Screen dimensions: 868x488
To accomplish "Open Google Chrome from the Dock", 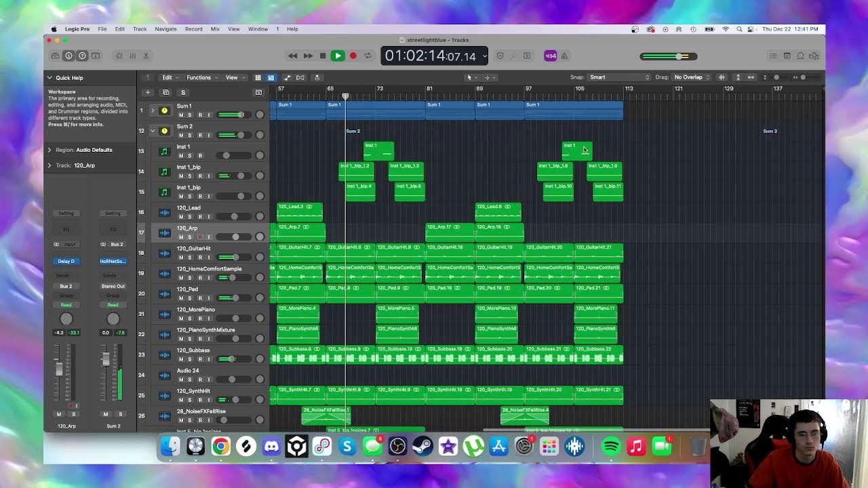I will [220, 447].
